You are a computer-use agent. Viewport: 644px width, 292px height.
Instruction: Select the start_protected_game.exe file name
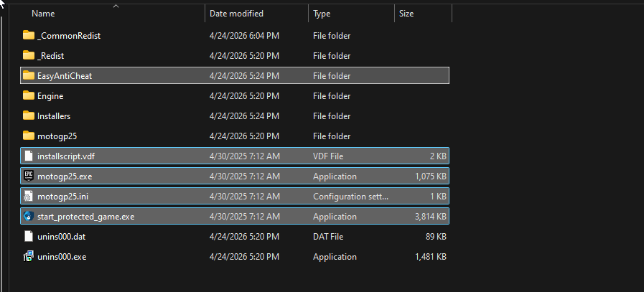86,217
